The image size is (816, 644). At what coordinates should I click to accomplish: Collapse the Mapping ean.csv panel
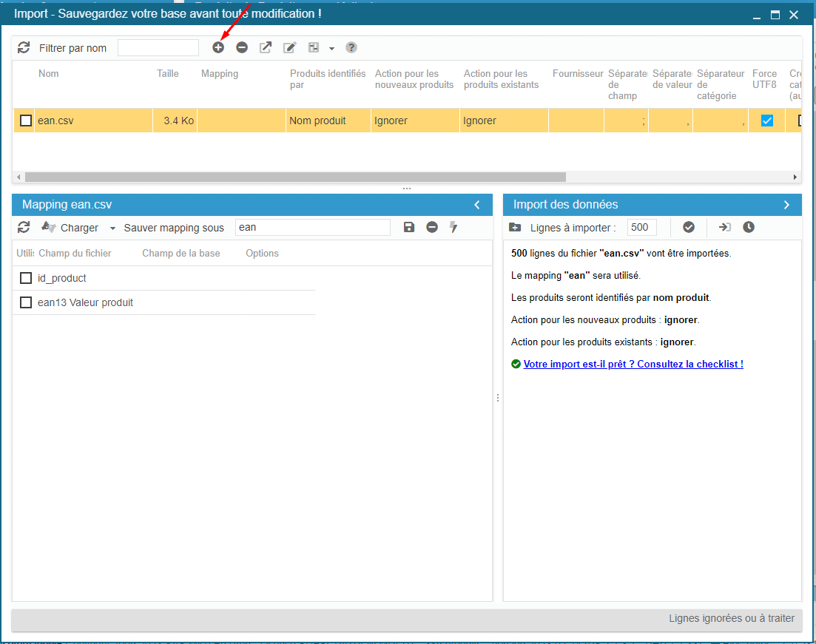[x=477, y=205]
